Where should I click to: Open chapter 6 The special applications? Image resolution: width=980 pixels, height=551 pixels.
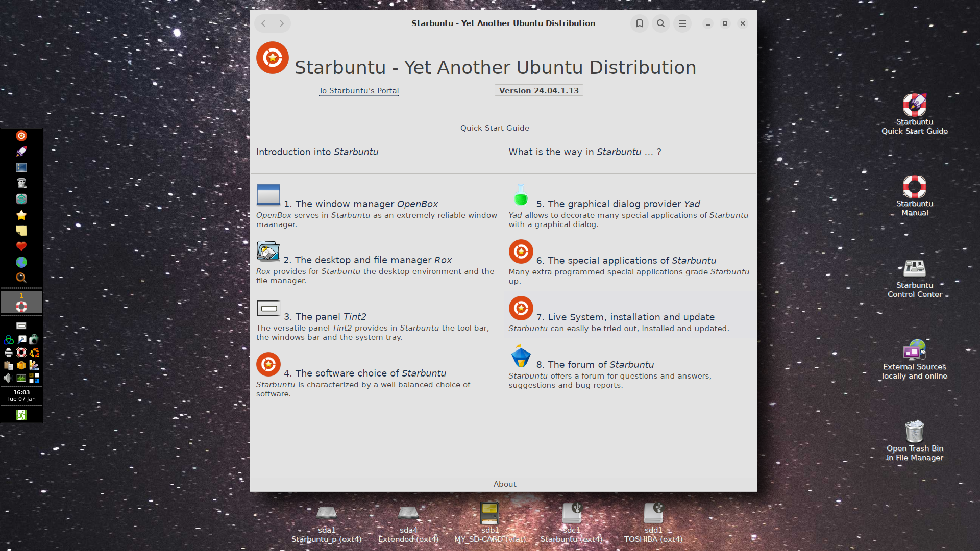(626, 261)
